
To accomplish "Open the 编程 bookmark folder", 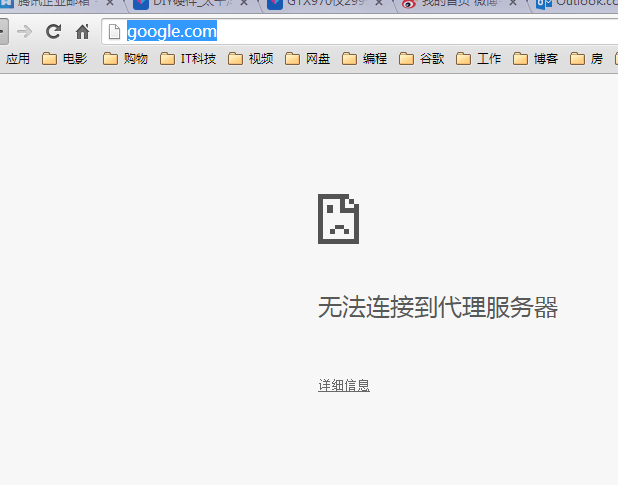I will (365, 59).
